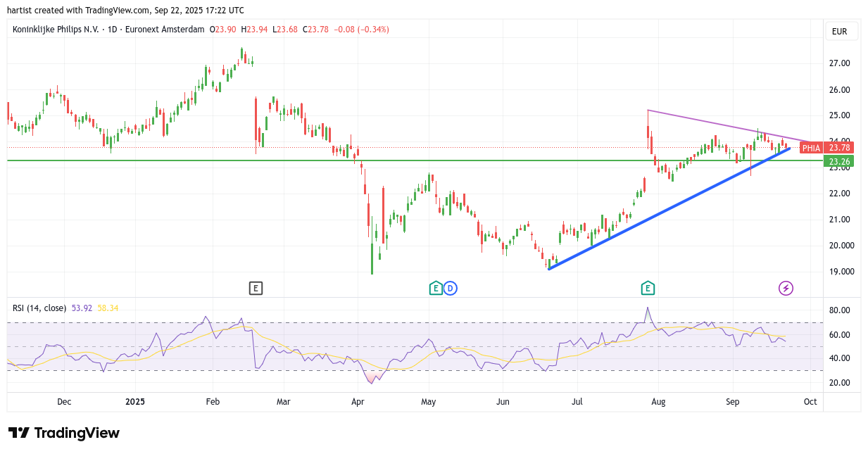Click the Aug label on time axis
The image size is (868, 454).
(x=658, y=402)
